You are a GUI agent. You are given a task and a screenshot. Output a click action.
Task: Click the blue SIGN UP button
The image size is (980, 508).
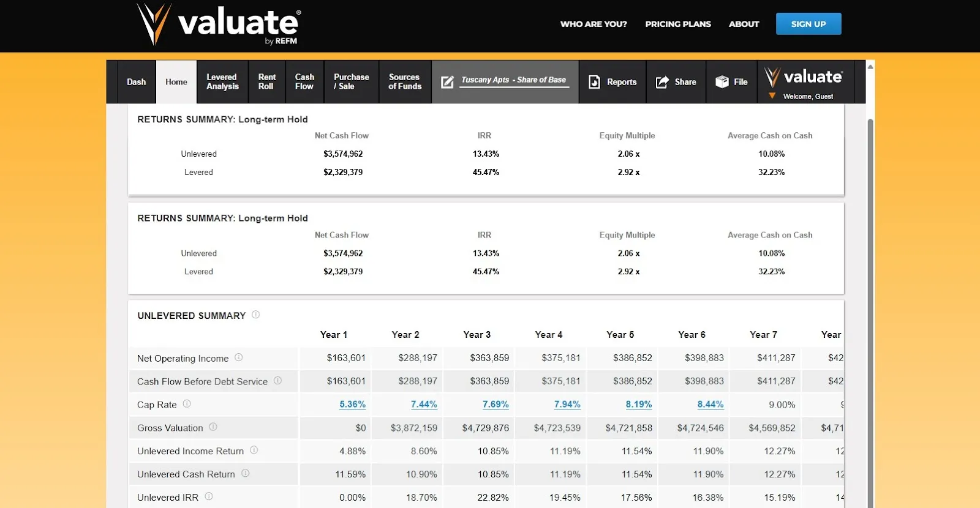coord(809,24)
